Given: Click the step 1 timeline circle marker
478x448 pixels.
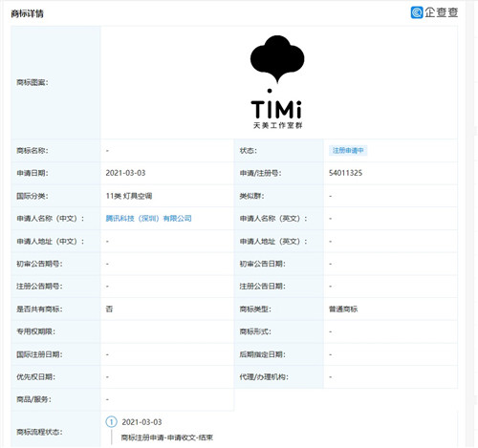Looking at the screenshot, I should pos(111,422).
